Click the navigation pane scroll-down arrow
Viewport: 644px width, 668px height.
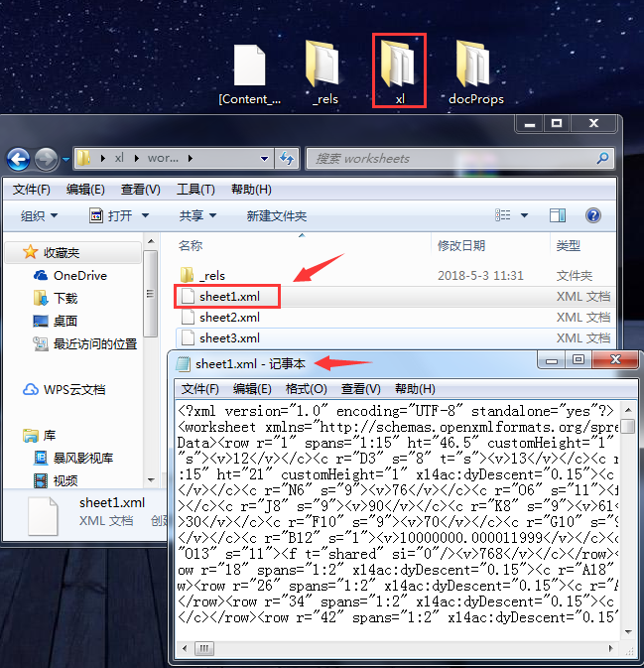click(151, 480)
